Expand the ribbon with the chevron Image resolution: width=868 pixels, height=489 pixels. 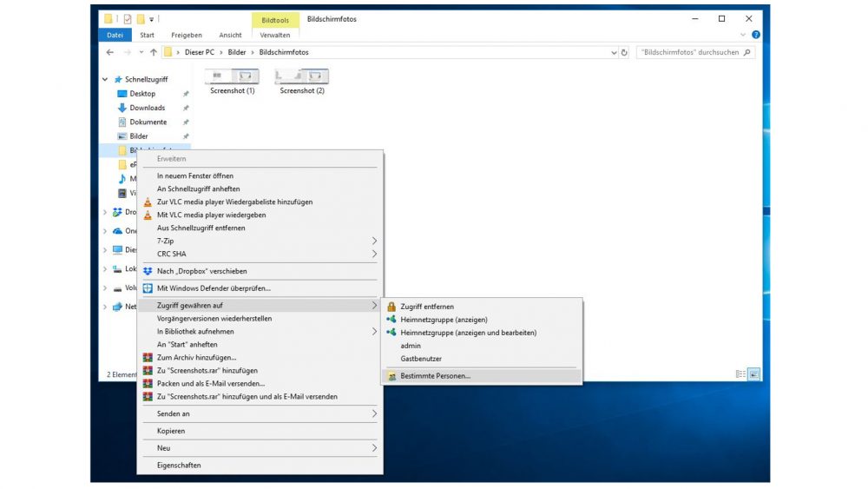pyautogui.click(x=743, y=35)
